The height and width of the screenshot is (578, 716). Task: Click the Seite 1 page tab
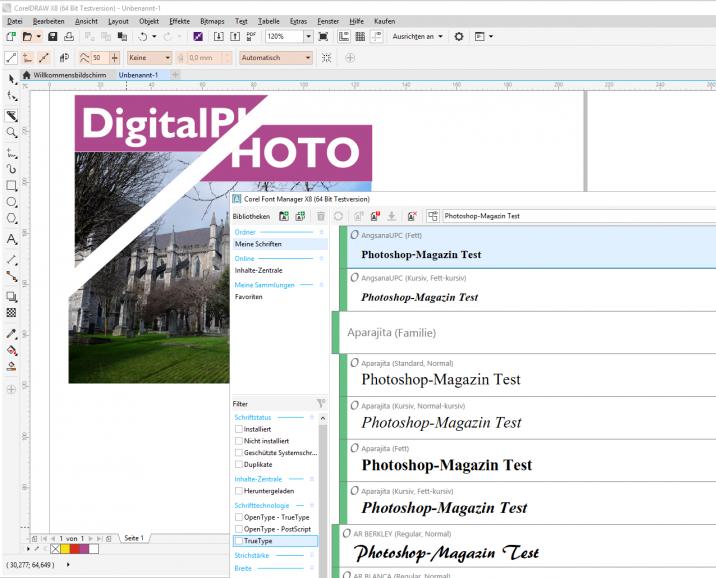click(x=134, y=538)
